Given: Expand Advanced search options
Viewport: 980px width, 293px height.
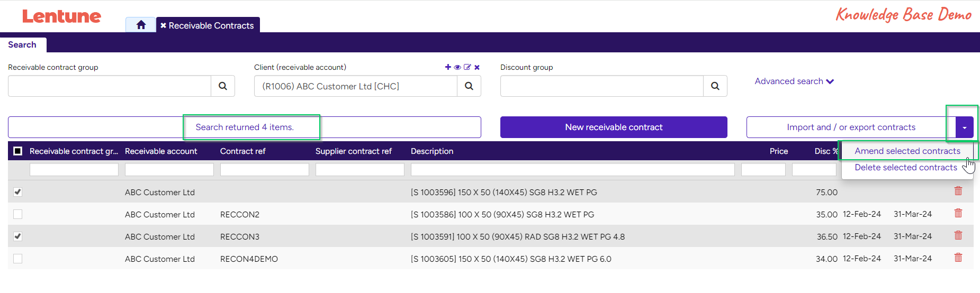Looking at the screenshot, I should [x=794, y=81].
